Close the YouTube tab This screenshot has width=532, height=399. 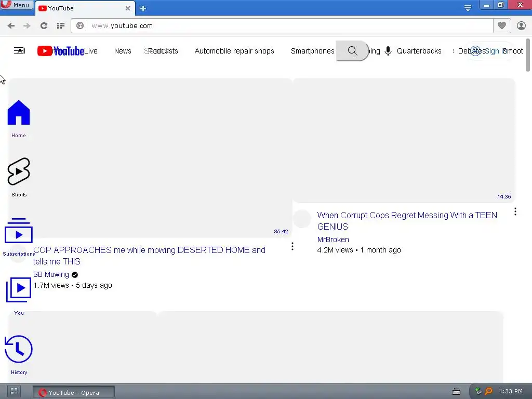click(128, 8)
